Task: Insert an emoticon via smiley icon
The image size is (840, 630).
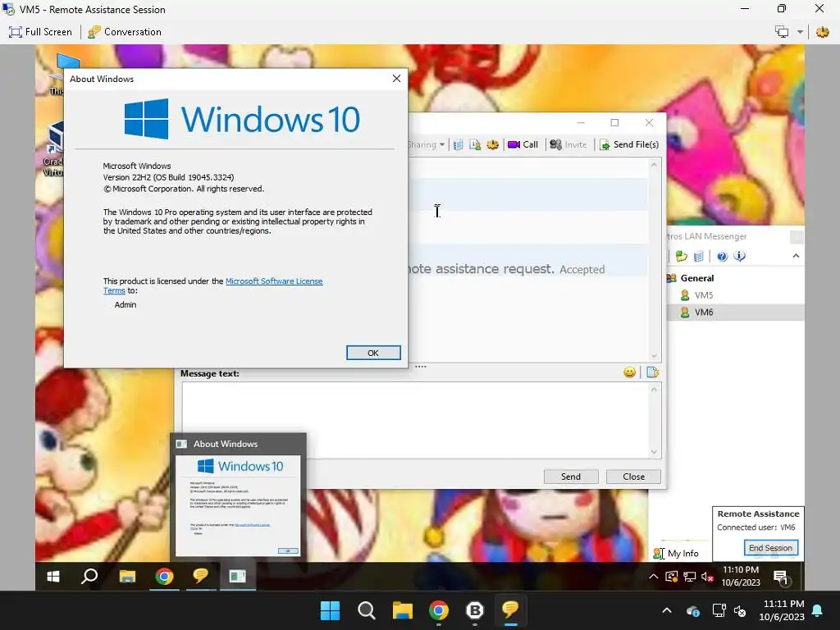Action: (629, 372)
